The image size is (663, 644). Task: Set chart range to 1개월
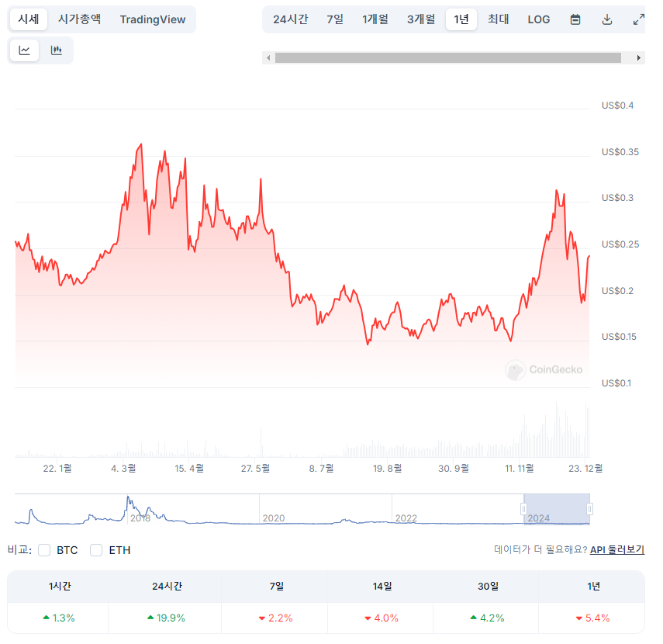(x=375, y=19)
